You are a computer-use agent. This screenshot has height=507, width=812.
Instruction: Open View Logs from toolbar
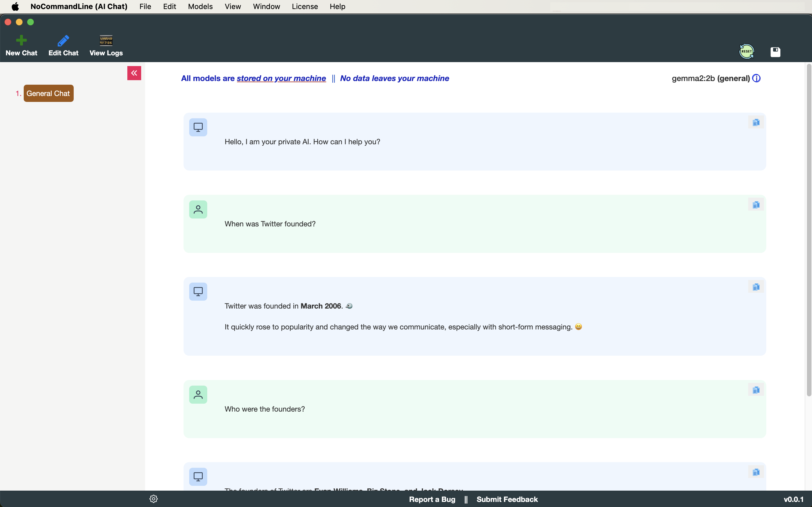pos(106,41)
